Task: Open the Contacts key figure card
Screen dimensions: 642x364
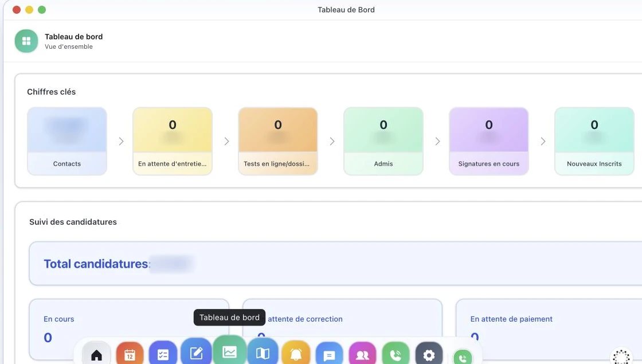Action: point(67,141)
